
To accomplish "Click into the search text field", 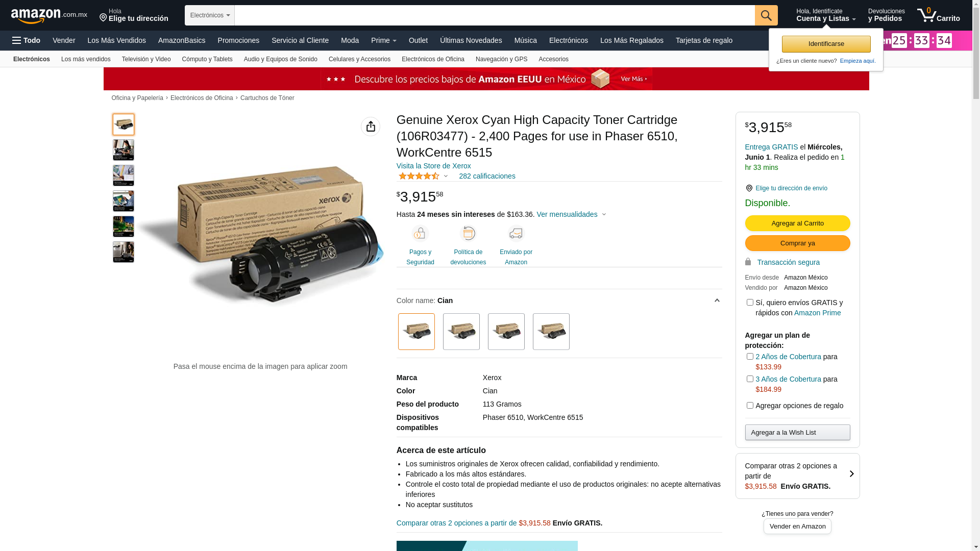I will click(x=495, y=15).
